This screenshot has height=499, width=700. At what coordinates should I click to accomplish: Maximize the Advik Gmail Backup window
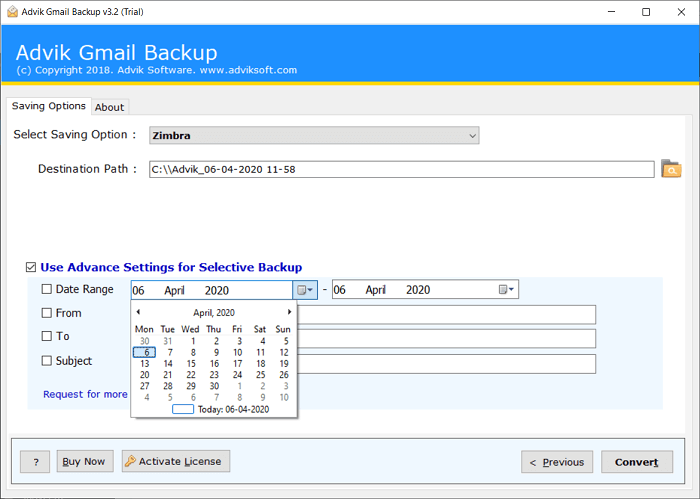tap(646, 12)
